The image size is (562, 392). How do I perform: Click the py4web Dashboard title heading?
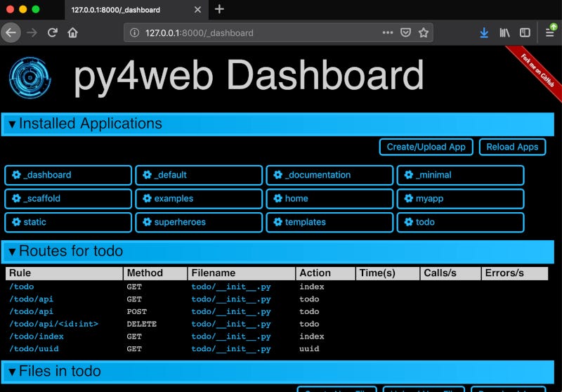coord(249,77)
